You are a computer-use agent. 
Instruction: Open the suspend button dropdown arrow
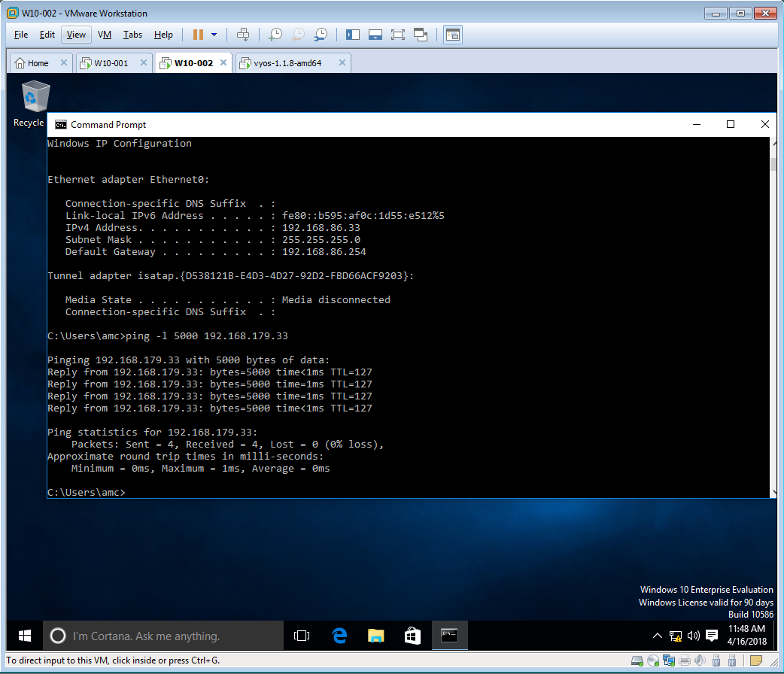(213, 35)
